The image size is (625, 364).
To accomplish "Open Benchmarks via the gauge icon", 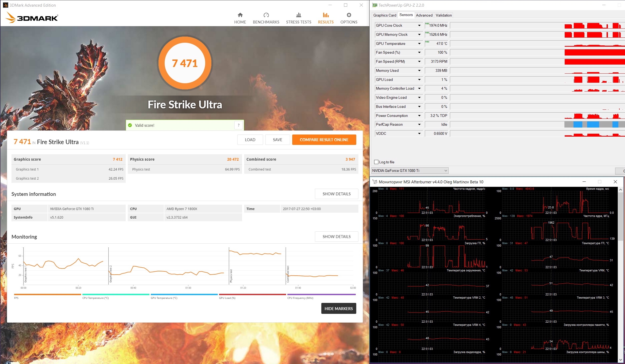I will click(x=266, y=15).
